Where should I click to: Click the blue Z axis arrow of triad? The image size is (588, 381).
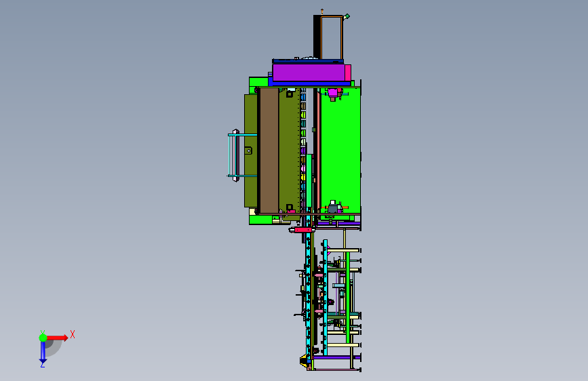[43, 352]
